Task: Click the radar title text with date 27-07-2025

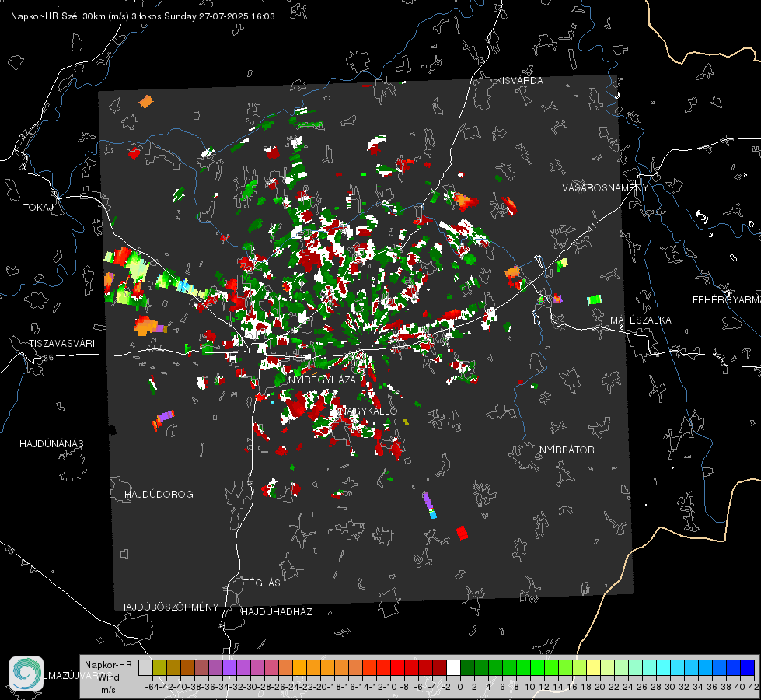Action: 143,16
